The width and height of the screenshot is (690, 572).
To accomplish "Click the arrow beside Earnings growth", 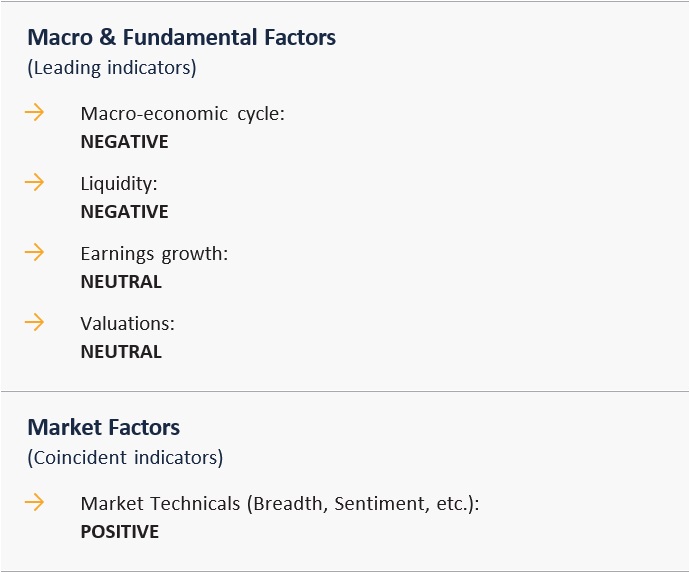I will [x=35, y=252].
